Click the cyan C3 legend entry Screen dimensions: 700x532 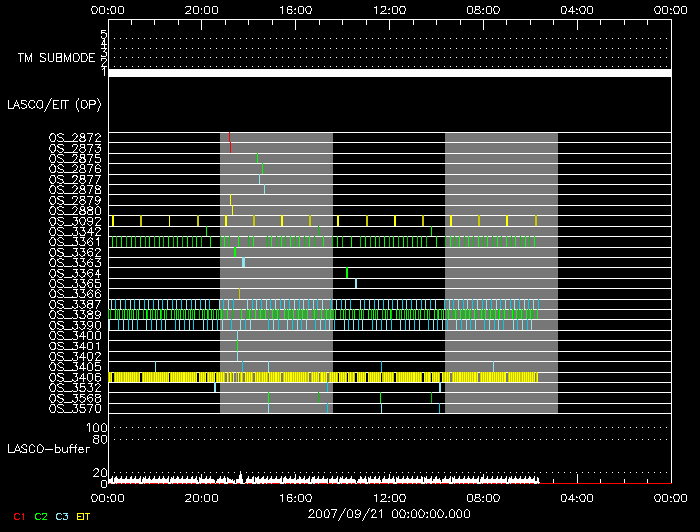tap(62, 516)
